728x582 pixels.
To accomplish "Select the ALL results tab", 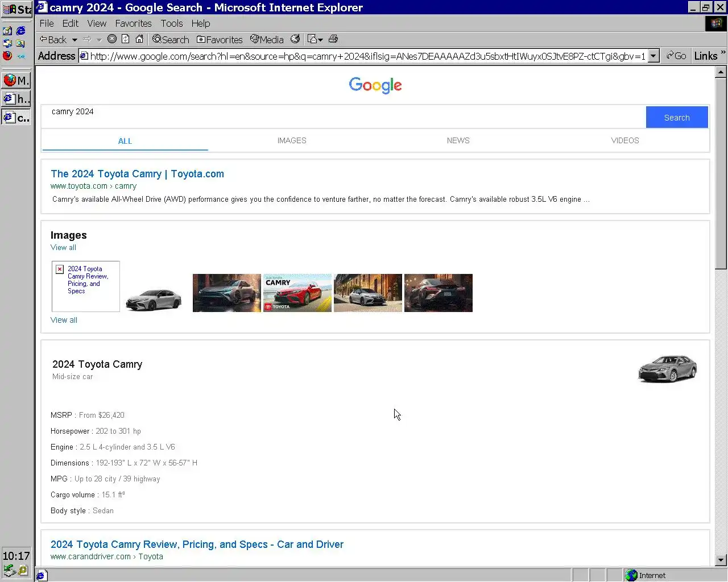I will pyautogui.click(x=125, y=141).
